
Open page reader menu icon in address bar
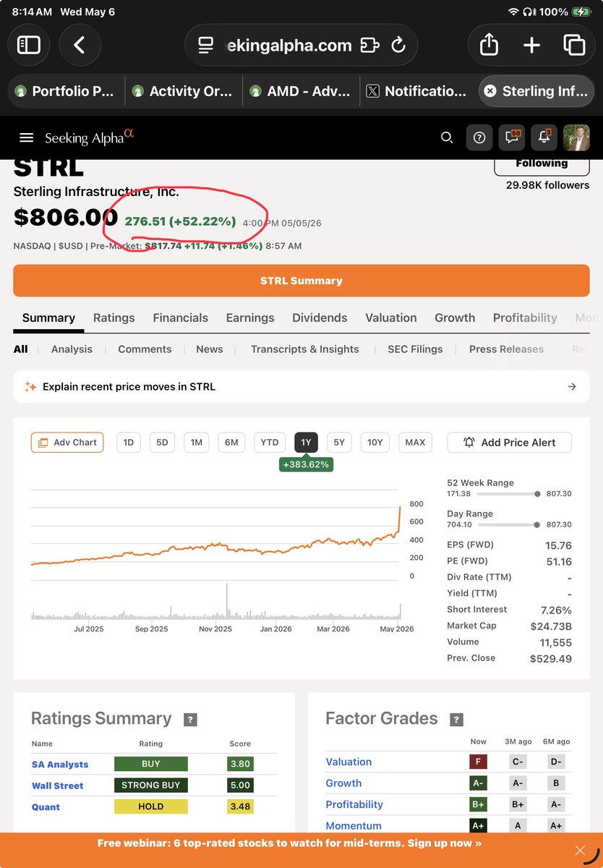click(x=205, y=46)
